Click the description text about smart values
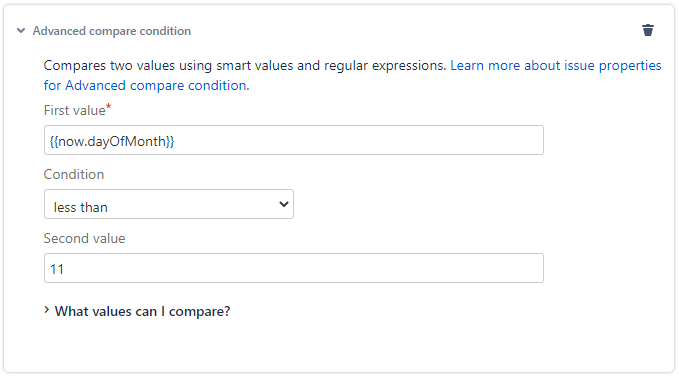 [245, 65]
